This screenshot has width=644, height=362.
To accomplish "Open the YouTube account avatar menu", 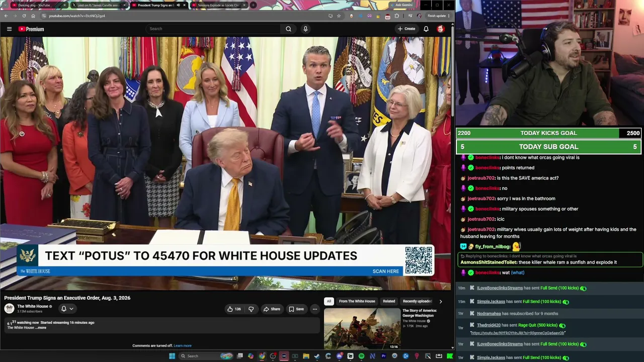I will 441,29.
